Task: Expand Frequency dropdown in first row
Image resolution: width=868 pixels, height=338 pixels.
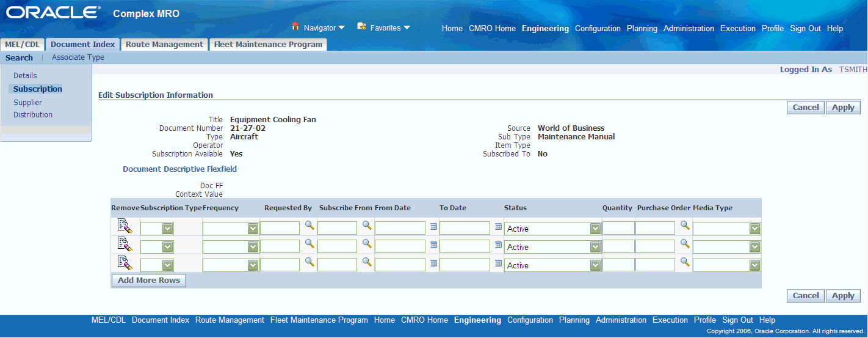Action: point(231,229)
